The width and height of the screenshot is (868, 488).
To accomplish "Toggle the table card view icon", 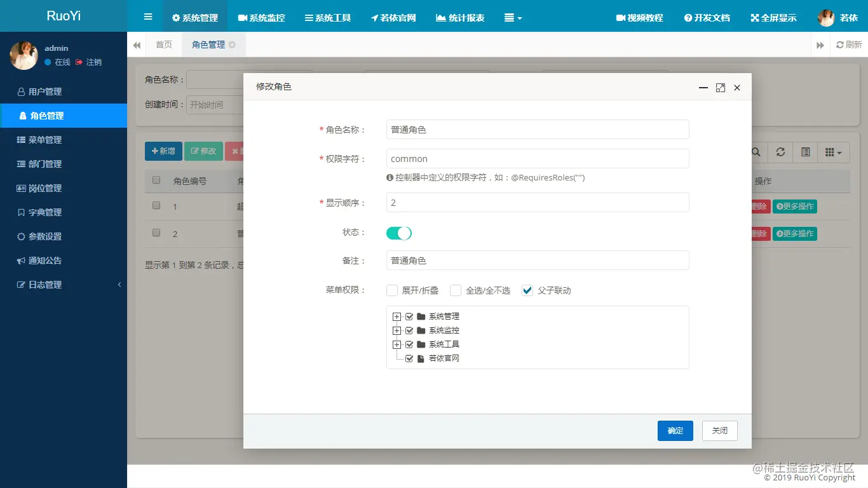I will click(x=805, y=152).
